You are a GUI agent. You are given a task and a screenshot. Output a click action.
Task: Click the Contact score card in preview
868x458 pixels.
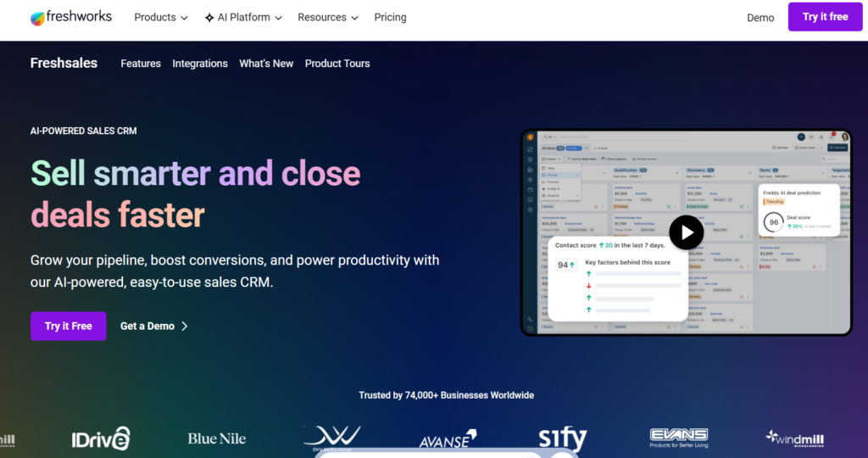pyautogui.click(x=617, y=278)
